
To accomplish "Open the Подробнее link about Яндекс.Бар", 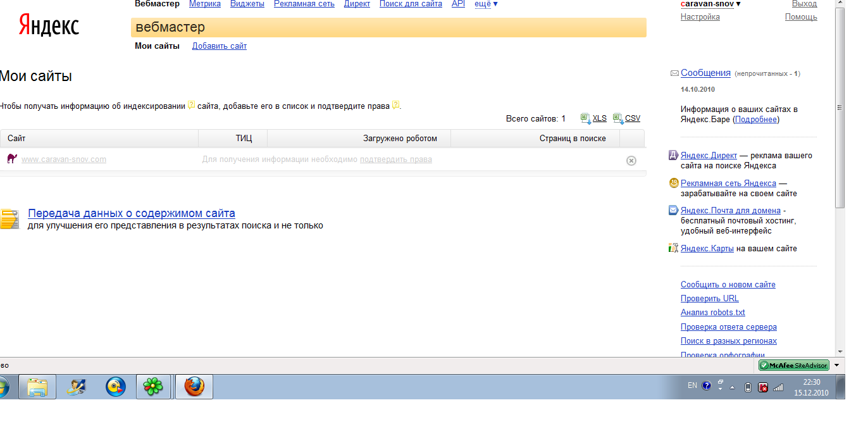I will 757,120.
